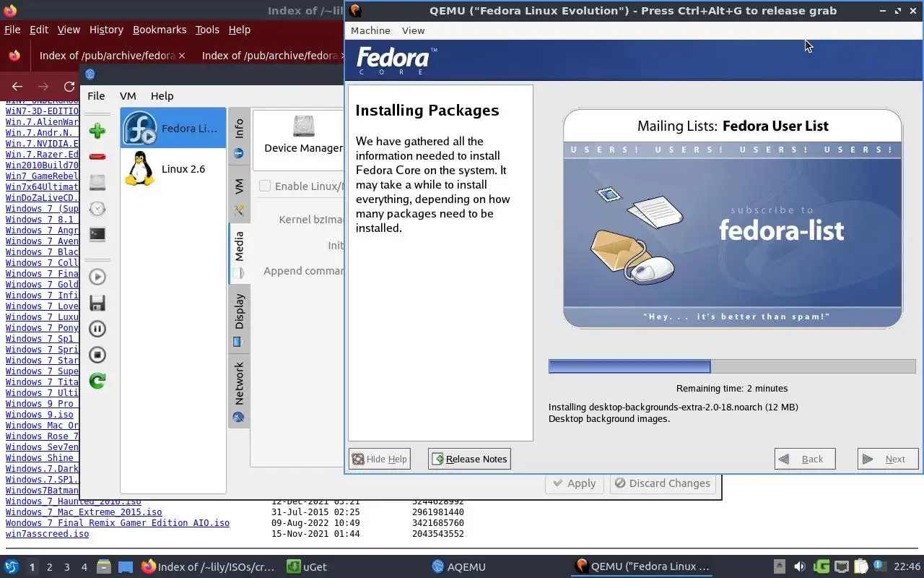Click Hide Help in Fedora installer

click(x=379, y=459)
